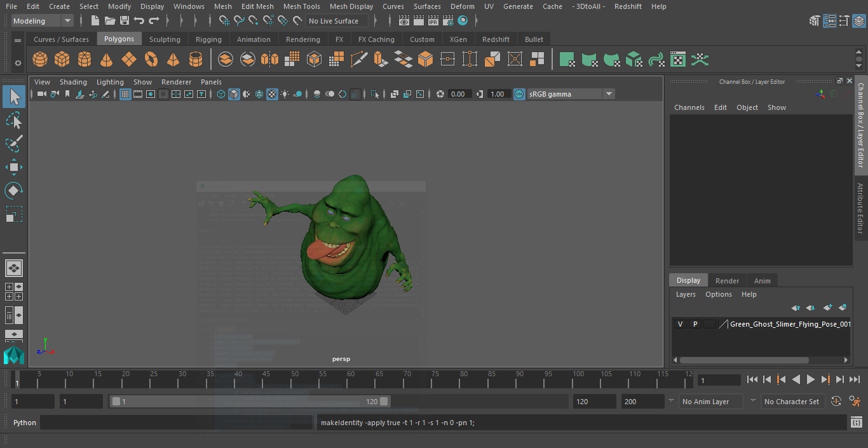Image resolution: width=868 pixels, height=448 pixels.
Task: Toggle textured display in viewport
Action: click(x=272, y=94)
